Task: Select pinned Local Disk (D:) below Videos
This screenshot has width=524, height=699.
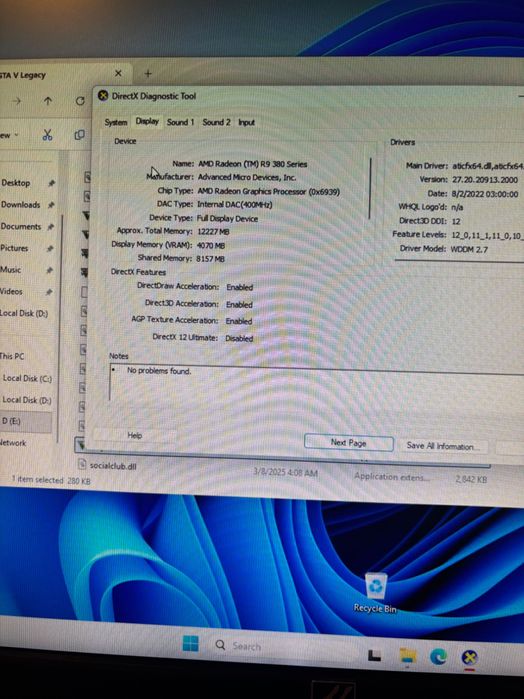Action: coord(24,313)
